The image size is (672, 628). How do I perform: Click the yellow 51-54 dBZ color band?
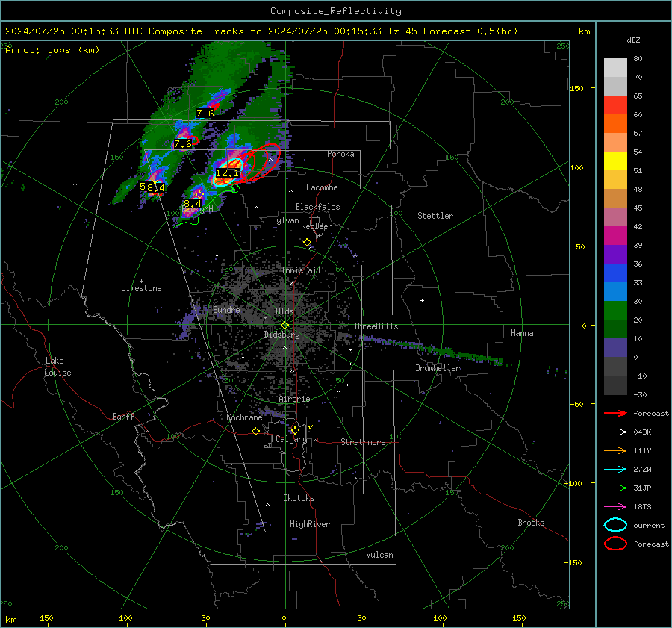click(x=615, y=161)
